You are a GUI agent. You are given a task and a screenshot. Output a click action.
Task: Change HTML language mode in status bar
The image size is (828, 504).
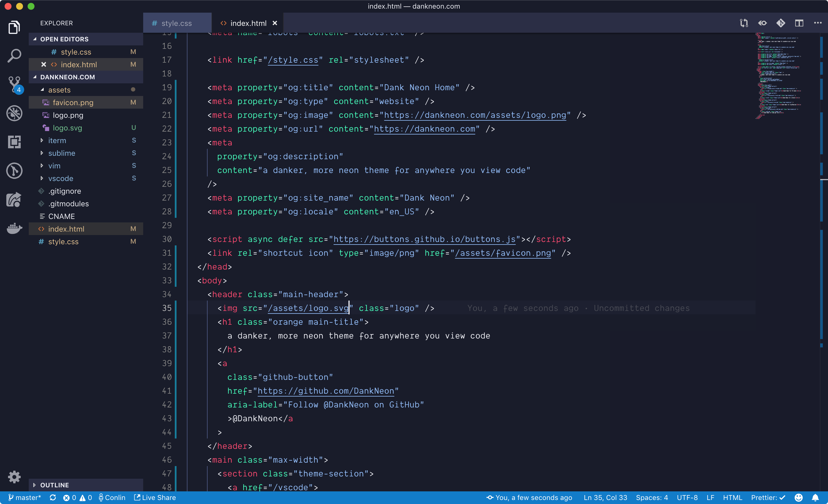[732, 498]
